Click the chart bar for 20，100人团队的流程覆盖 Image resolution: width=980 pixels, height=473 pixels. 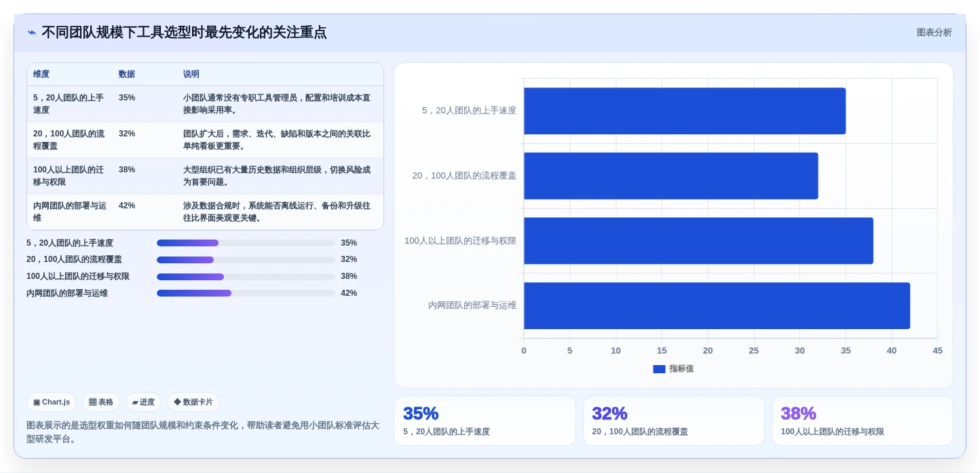671,176
